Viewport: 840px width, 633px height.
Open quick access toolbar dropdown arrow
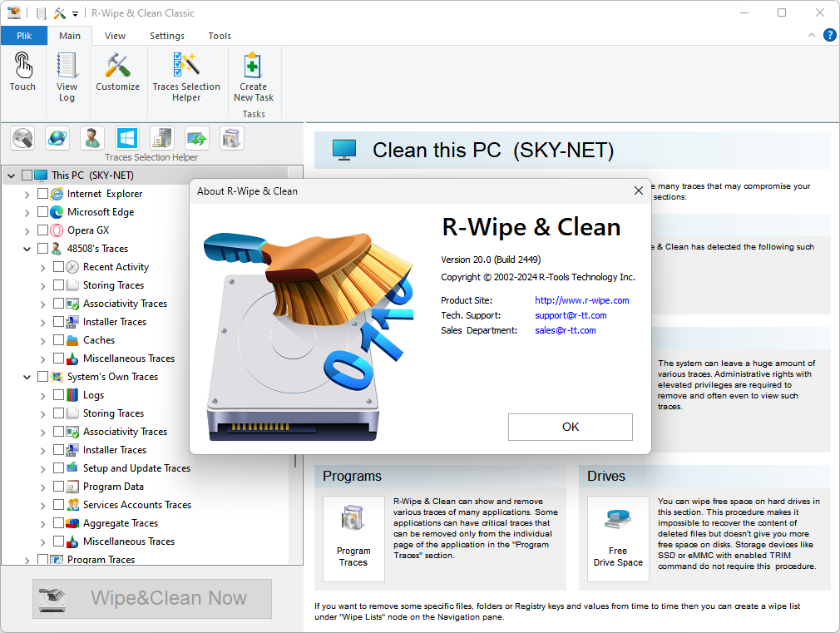[75, 13]
